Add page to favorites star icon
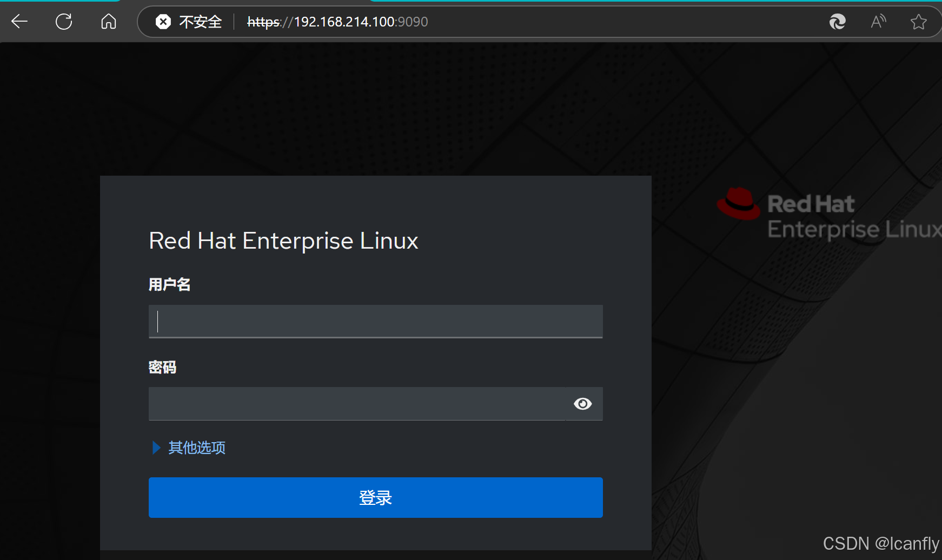The height and width of the screenshot is (560, 942). point(918,22)
